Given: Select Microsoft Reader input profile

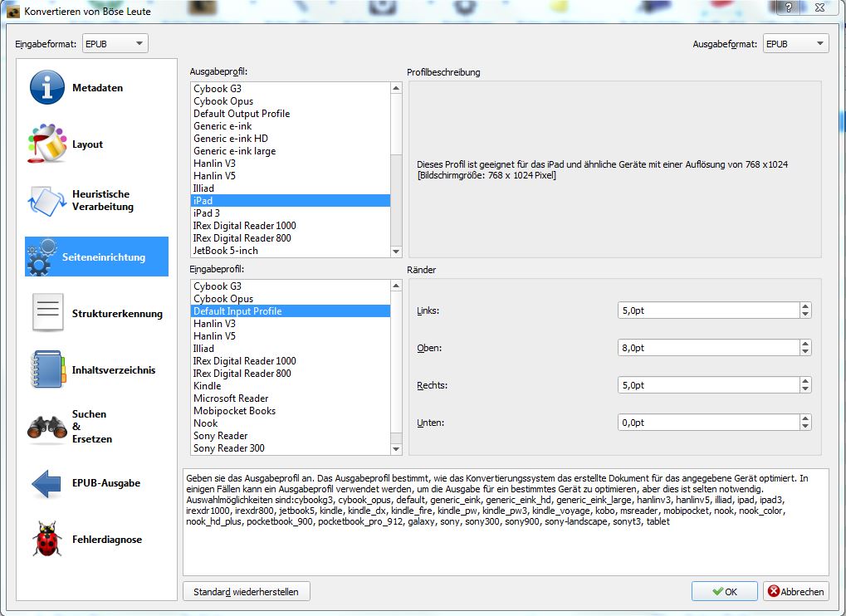Looking at the screenshot, I should pos(291,398).
